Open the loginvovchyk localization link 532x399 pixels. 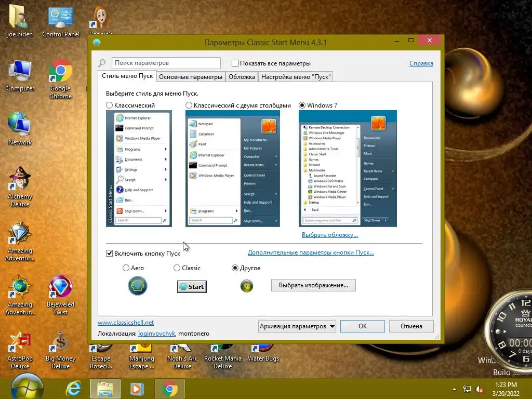tap(157, 334)
